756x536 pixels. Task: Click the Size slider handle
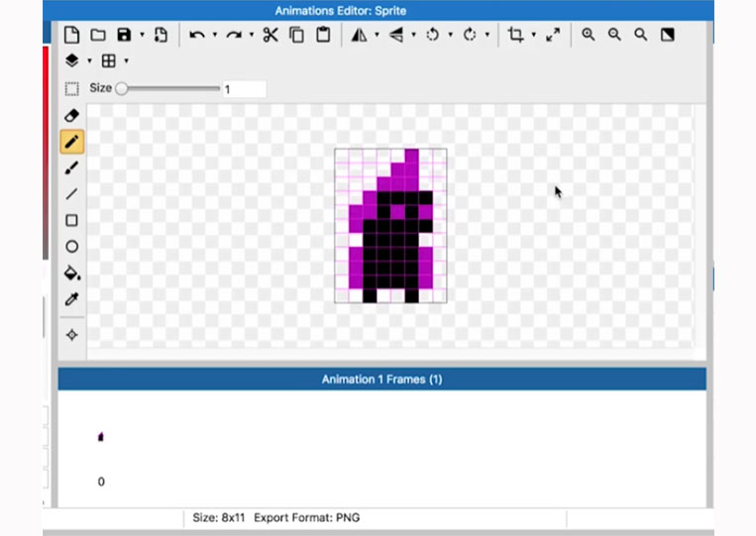[122, 89]
